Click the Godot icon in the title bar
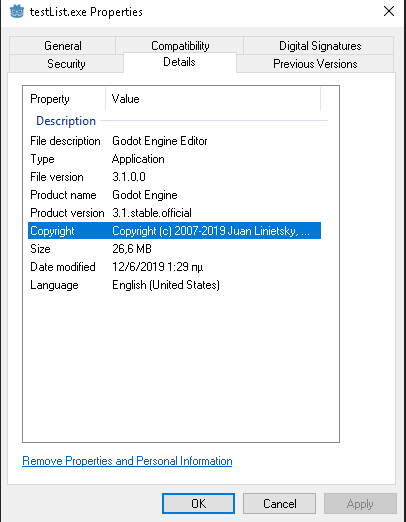Viewport: 406px width, 522px height. click(x=17, y=12)
